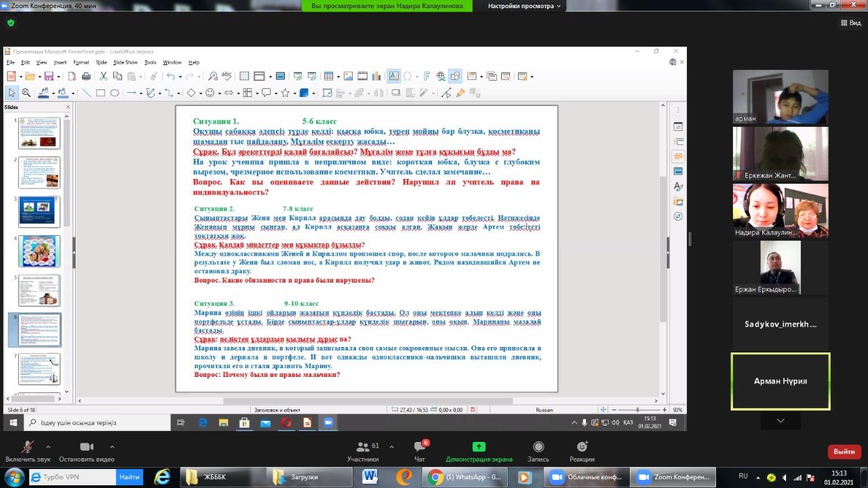Select the Rectangle drawing tool in Impress

pos(100,93)
